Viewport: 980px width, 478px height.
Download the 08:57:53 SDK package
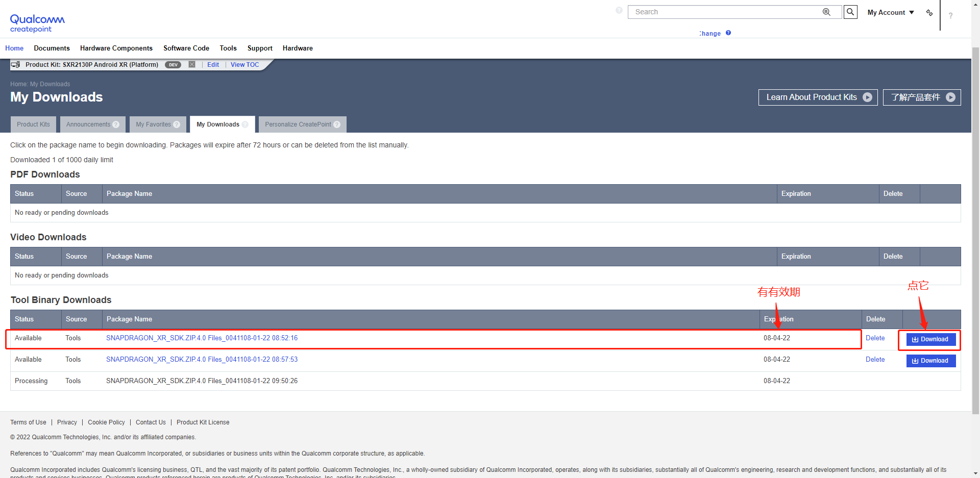point(931,361)
